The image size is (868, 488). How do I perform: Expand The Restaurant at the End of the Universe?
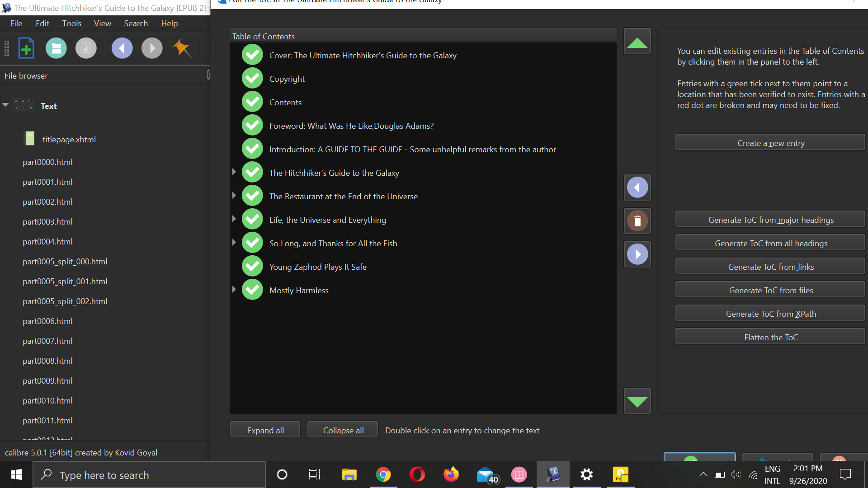pos(234,196)
